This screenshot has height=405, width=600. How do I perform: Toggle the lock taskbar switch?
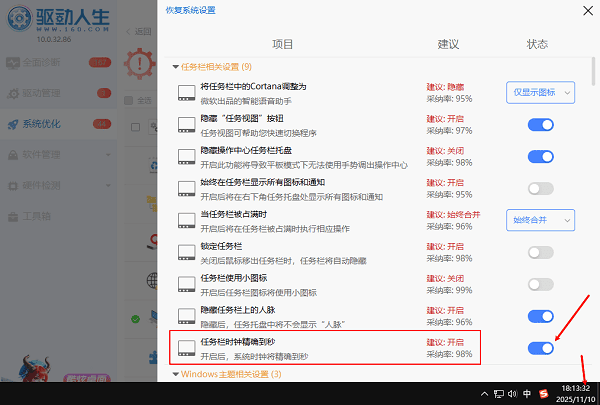540,252
